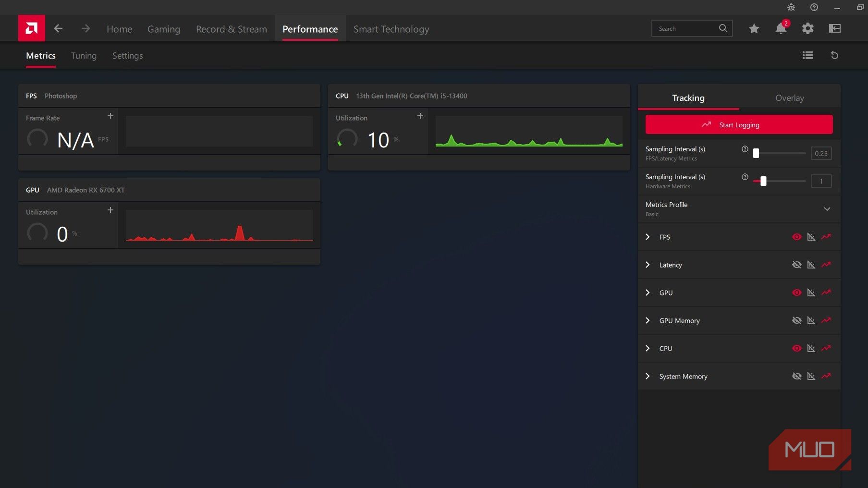Expand the GPU Memory tracking section
This screenshot has height=488, width=868.
(x=648, y=320)
